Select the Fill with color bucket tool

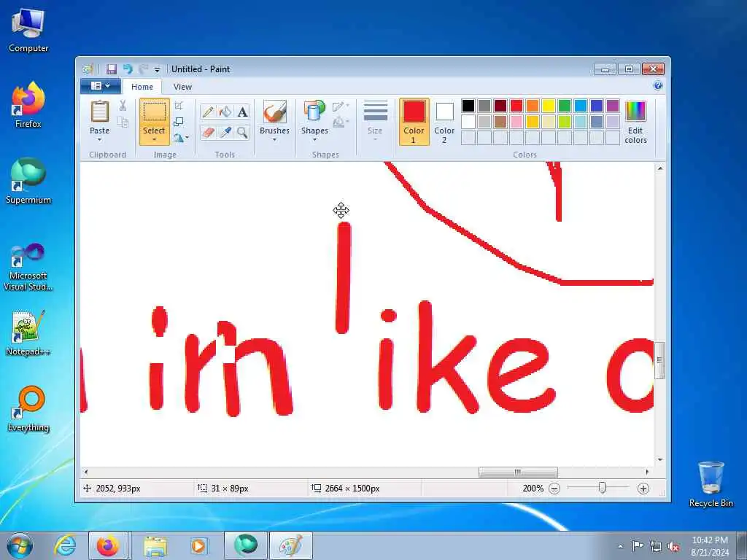click(x=225, y=112)
